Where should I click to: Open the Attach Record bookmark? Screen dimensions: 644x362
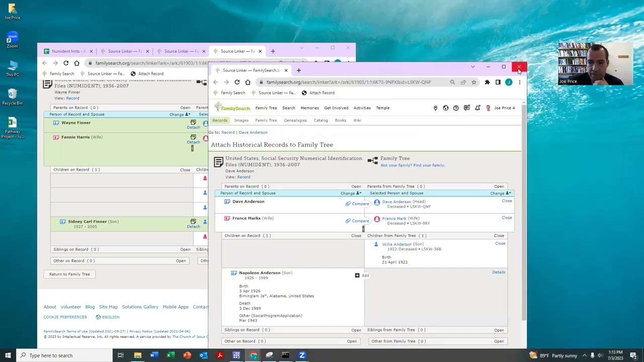tap(318, 93)
